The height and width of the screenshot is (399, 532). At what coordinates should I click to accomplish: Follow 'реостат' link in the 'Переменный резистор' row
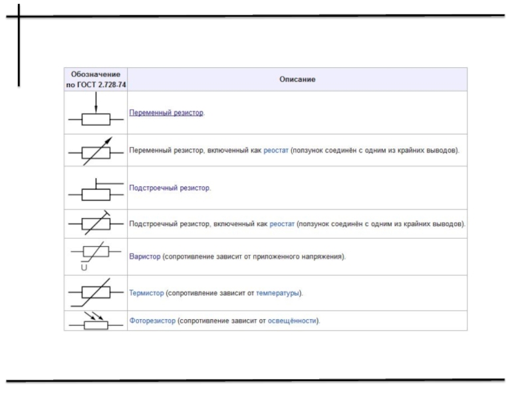point(276,150)
